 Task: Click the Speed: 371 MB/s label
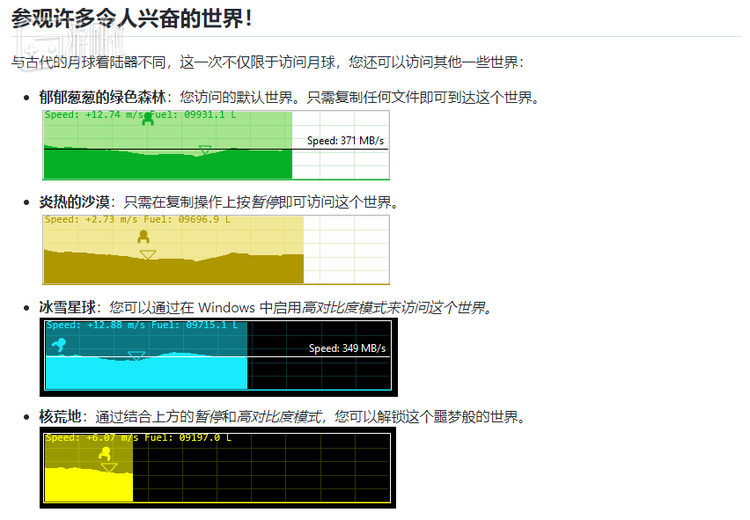(x=345, y=141)
